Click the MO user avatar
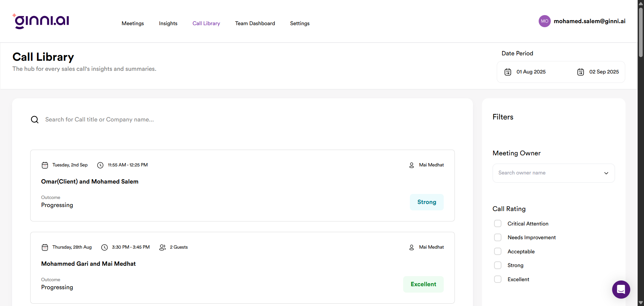The width and height of the screenshot is (644, 306). tap(544, 21)
